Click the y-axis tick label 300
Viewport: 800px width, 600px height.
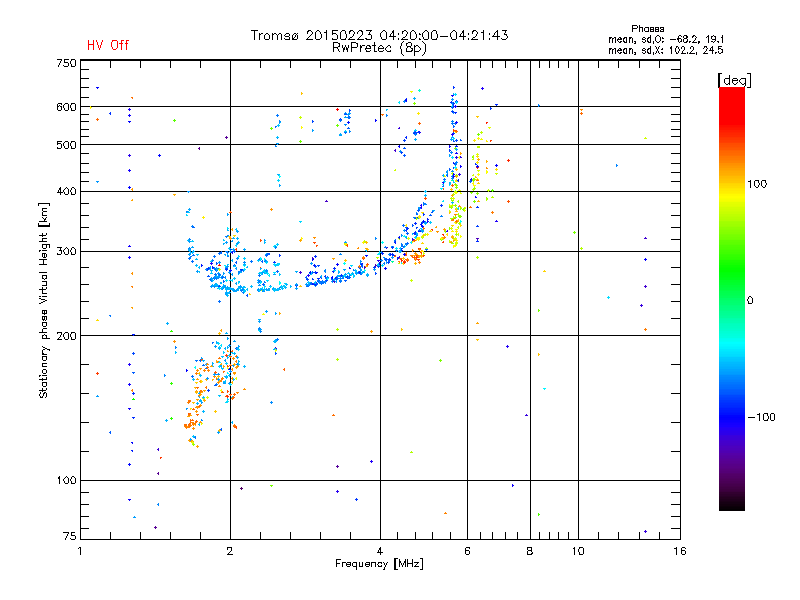tap(66, 252)
